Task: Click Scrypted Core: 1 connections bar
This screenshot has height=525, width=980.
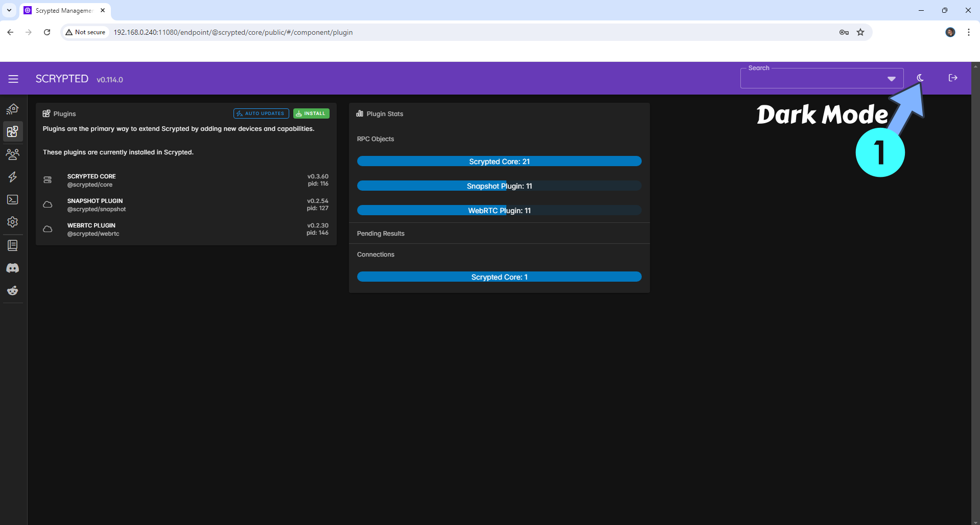Action: (499, 277)
